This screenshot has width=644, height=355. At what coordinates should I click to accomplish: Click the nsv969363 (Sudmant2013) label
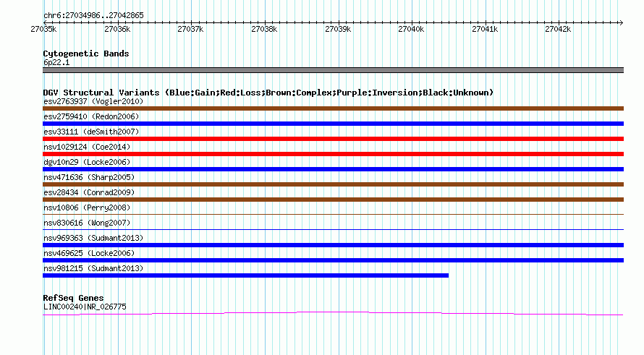pyautogui.click(x=93, y=238)
